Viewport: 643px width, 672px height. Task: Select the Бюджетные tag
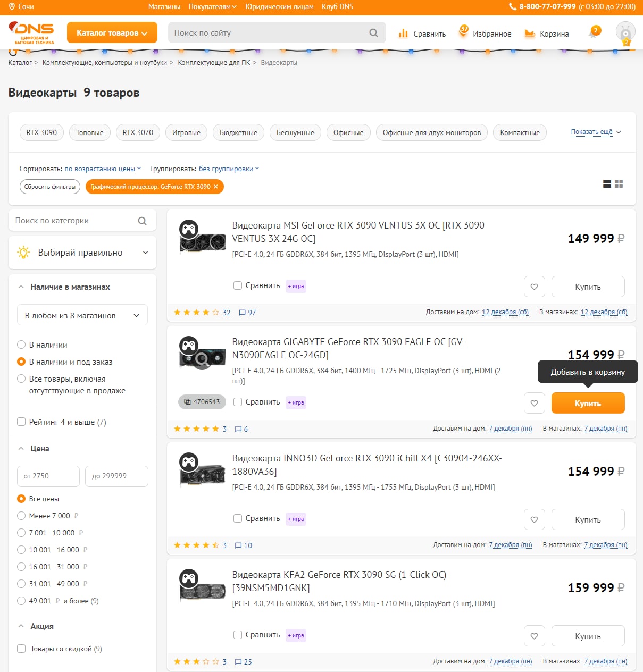pyautogui.click(x=238, y=132)
